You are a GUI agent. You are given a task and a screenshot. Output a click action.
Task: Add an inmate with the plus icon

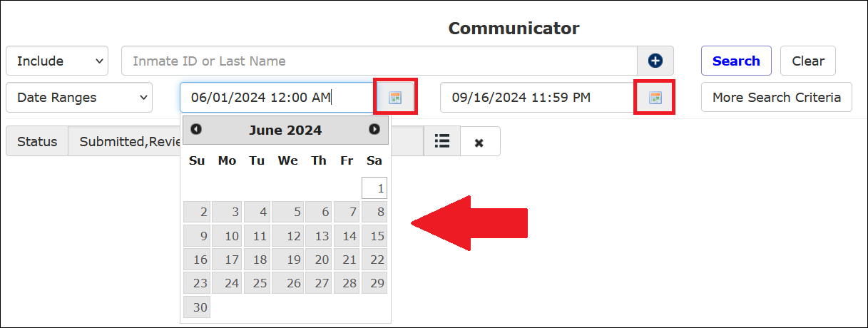655,61
